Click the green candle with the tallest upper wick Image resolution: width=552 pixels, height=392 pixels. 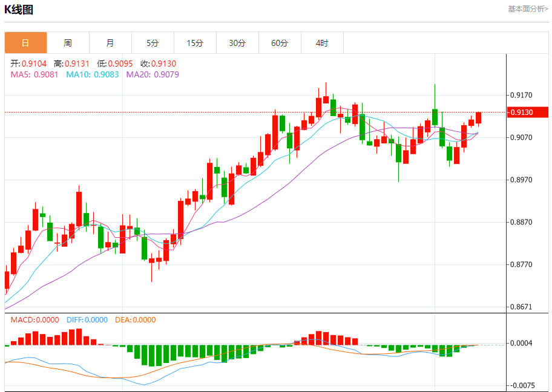[435, 117]
